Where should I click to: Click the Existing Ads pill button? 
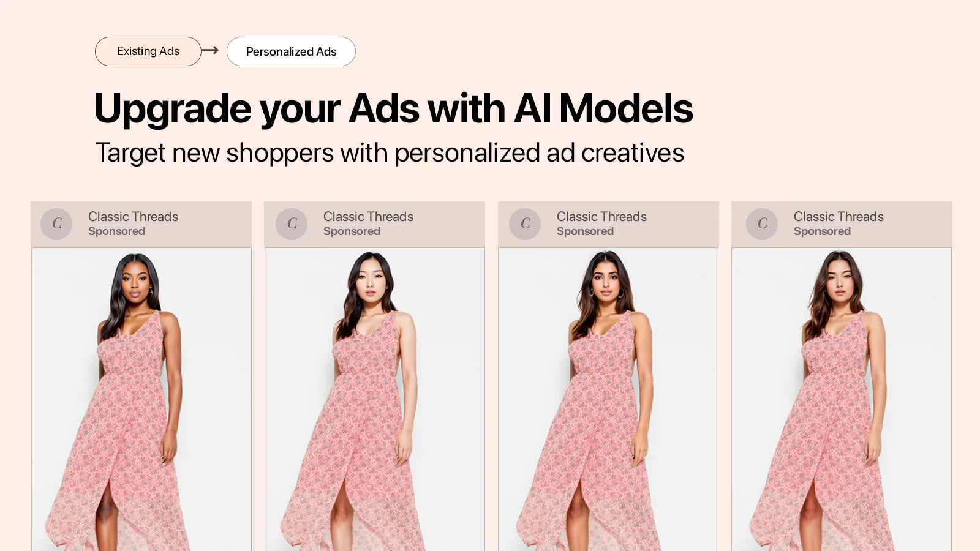148,51
